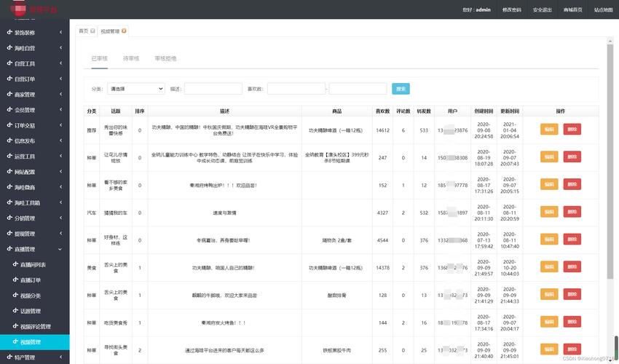Viewport: 619px width, 364px height.
Task: Click the 描述 filter input field
Action: tap(213, 89)
